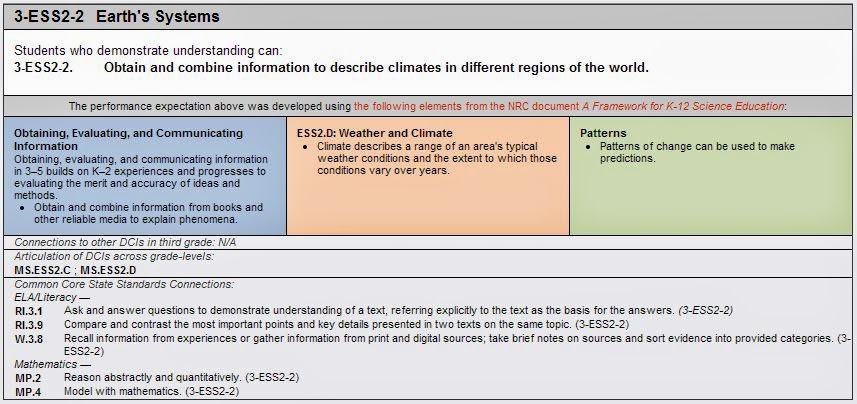Click the 'Obtain and combine information from books' bullet
The image size is (857, 404).
point(148,213)
